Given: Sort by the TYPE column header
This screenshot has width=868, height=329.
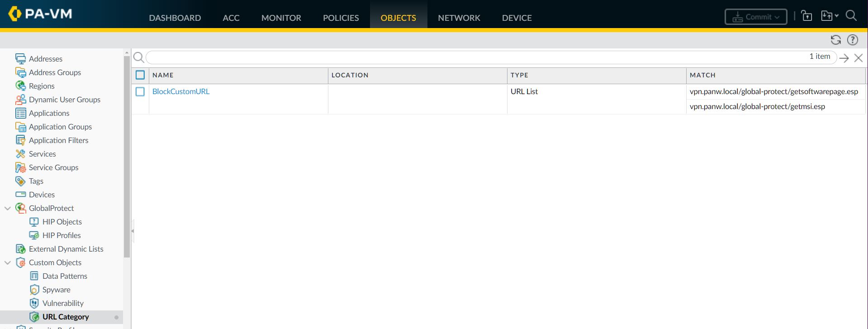Looking at the screenshot, I should pos(597,75).
